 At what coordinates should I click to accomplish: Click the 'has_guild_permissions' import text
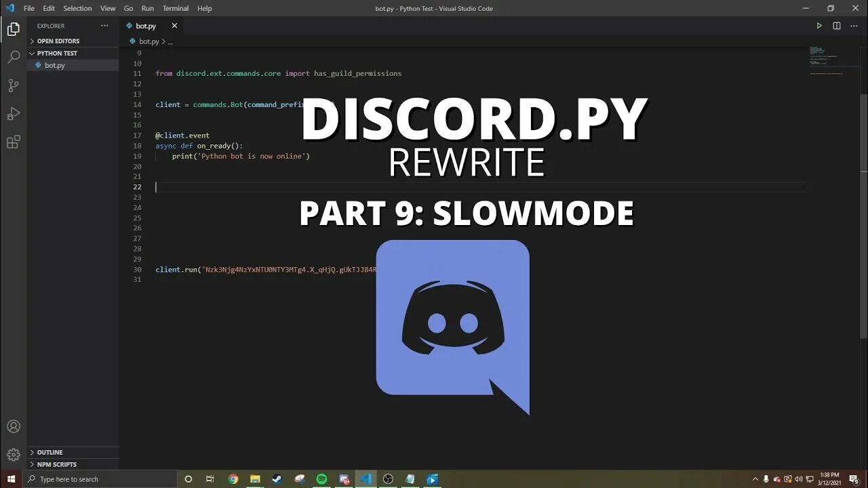(x=357, y=73)
